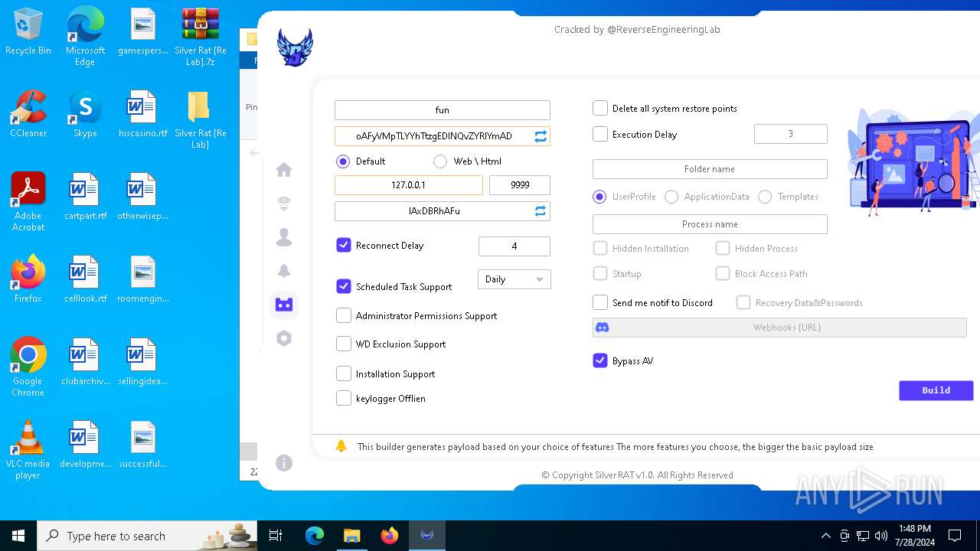
Task: Open Recycle Bin desktop icon
Action: [28, 32]
